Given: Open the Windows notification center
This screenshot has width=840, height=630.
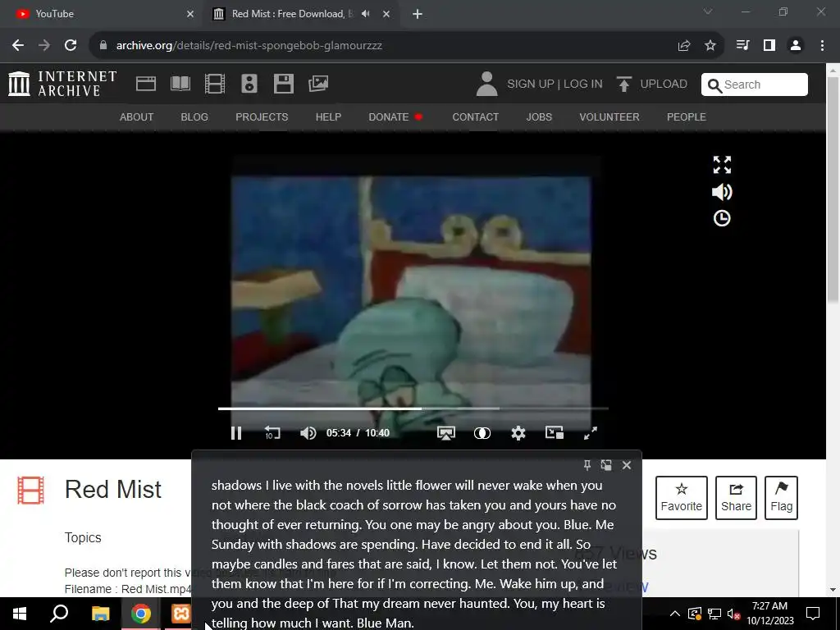Looking at the screenshot, I should 813,614.
